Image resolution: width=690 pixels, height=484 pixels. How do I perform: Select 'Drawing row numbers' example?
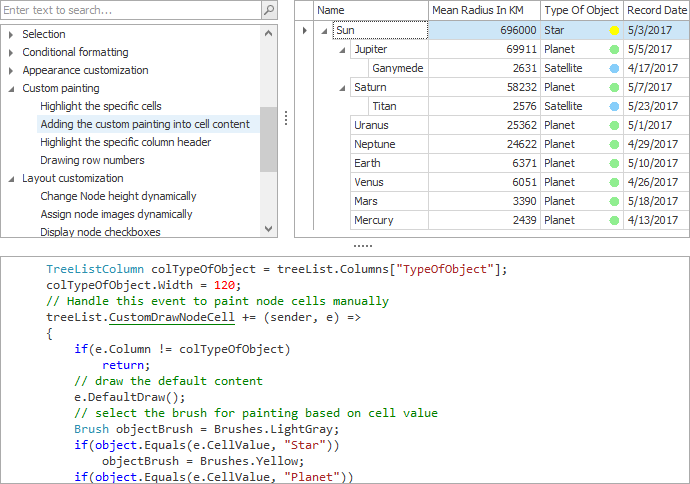pos(92,160)
